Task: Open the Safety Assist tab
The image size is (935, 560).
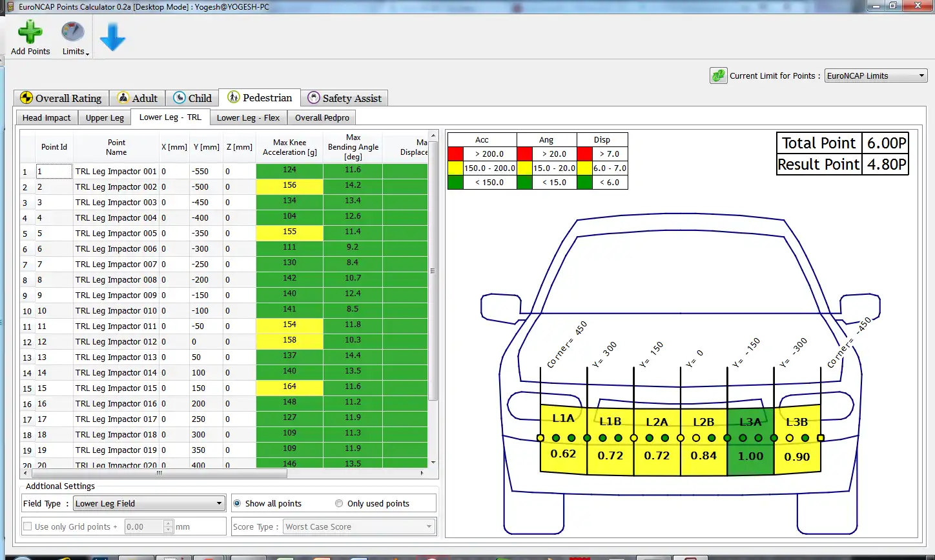Action: 344,98
